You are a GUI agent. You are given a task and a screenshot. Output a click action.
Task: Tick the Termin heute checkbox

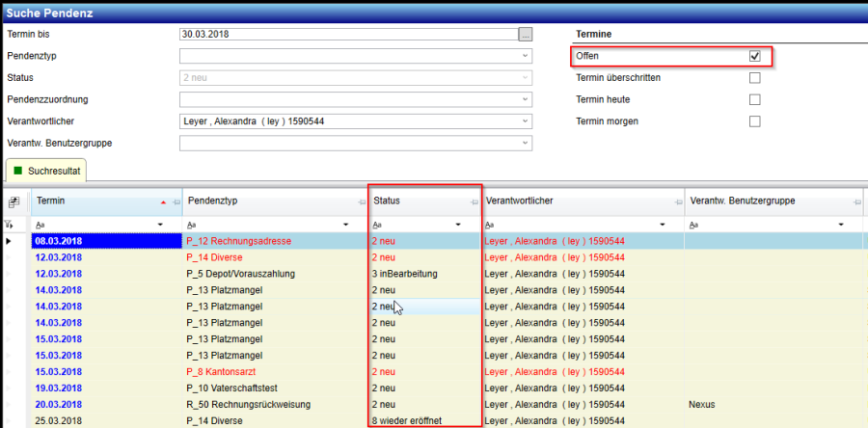coord(755,99)
